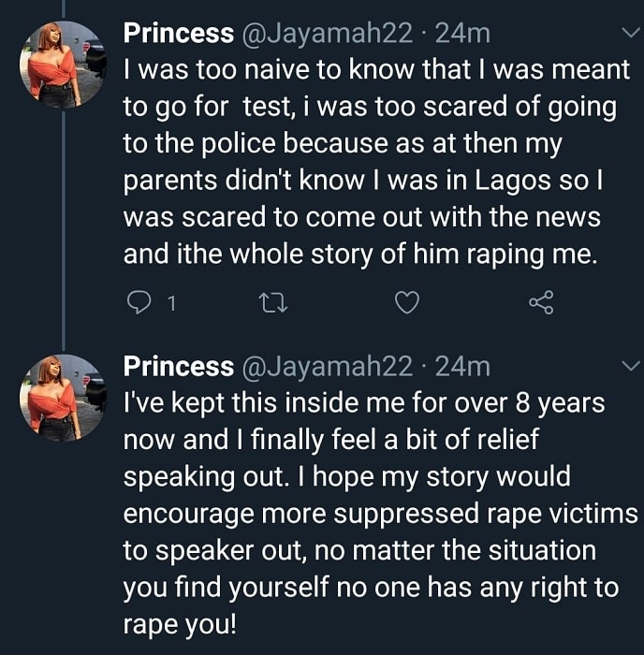The width and height of the screenshot is (644, 655).
Task: Open the tweet starting 'I've kept this inside'
Action: click(380, 514)
